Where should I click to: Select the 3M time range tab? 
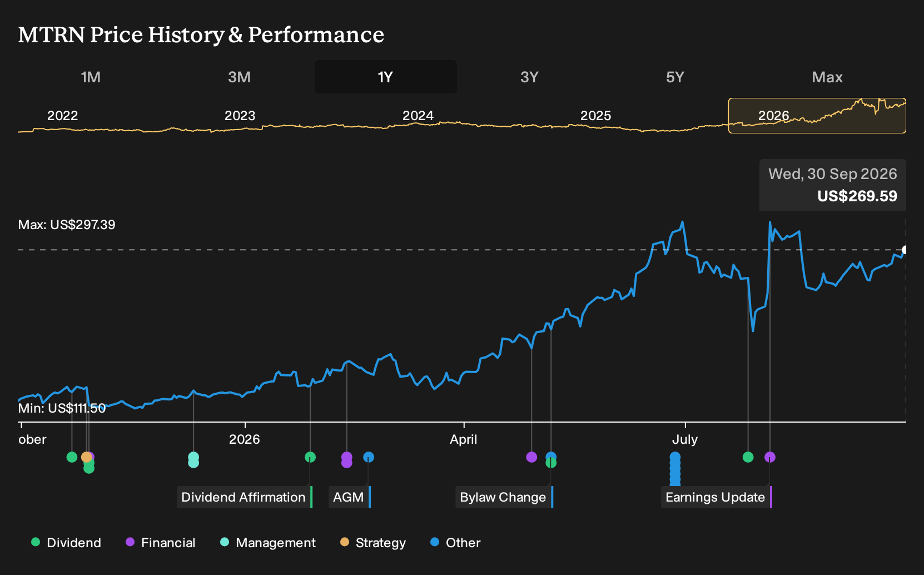point(239,77)
